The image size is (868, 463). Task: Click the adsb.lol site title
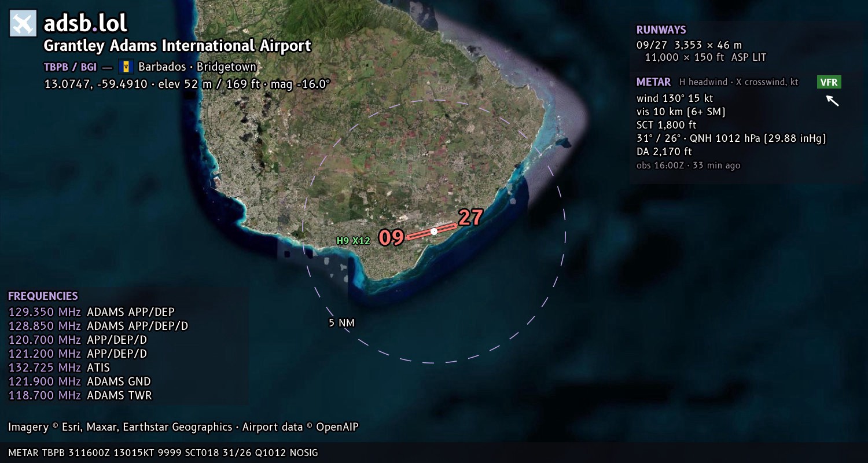point(85,23)
